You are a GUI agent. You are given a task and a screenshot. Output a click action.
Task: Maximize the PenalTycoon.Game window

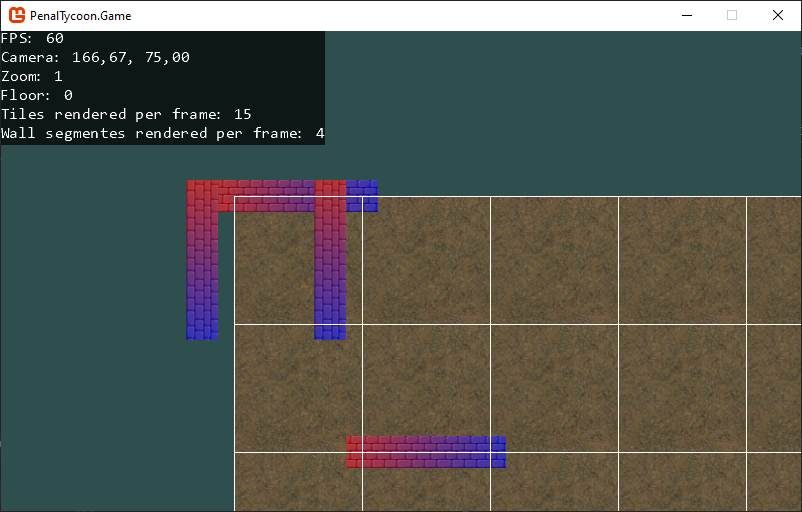pyautogui.click(x=732, y=15)
